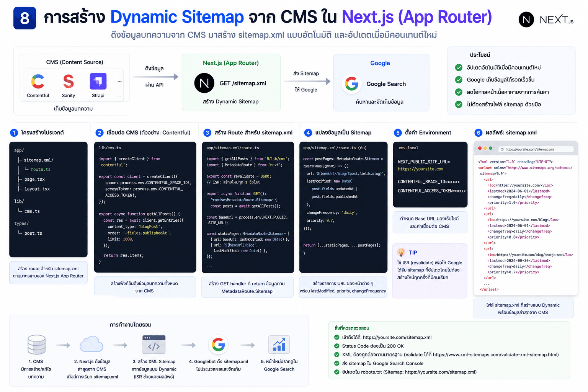Click the green dot in the sitemap browser window

(x=490, y=148)
